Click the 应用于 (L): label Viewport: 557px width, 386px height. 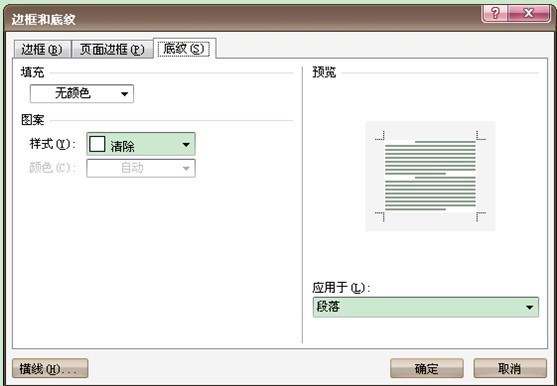pyautogui.click(x=341, y=287)
